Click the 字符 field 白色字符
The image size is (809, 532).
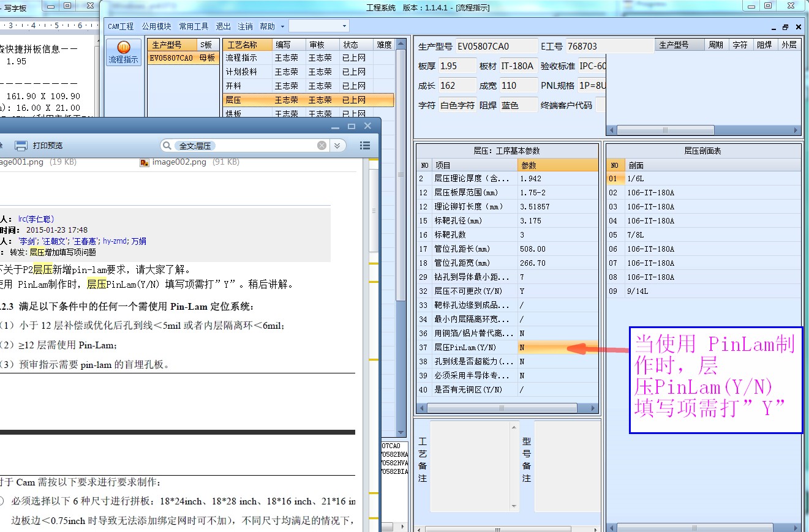click(457, 105)
